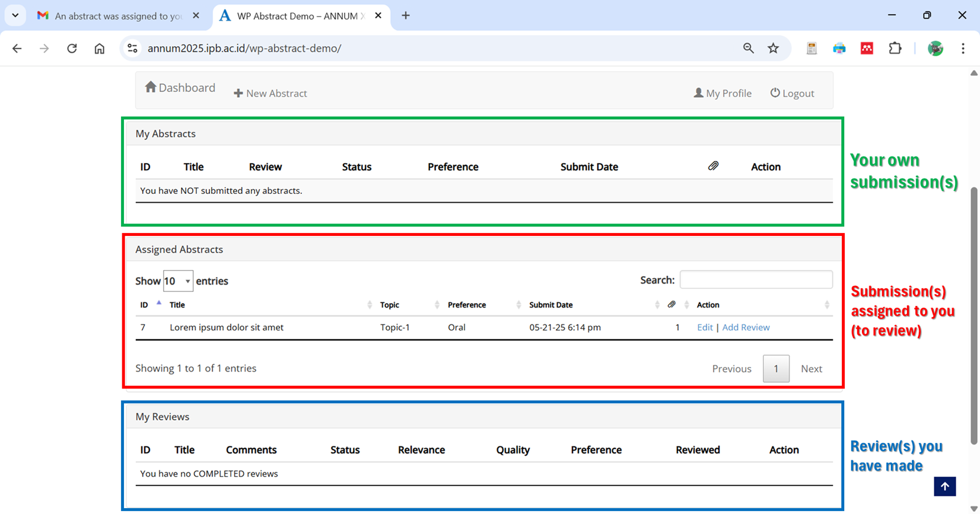Image resolution: width=980 pixels, height=514 pixels.
Task: Click the zoom magnifier icon in address bar
Action: click(x=748, y=49)
